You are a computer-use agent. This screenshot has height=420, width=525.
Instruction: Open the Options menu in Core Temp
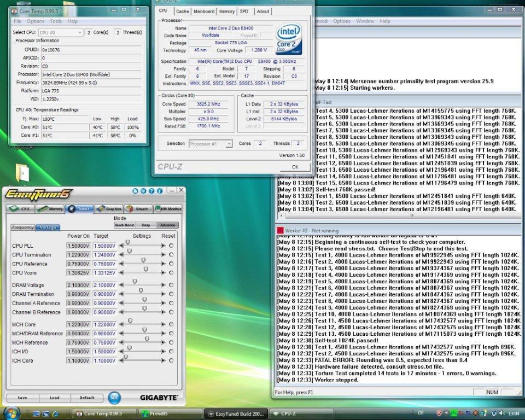[x=36, y=21]
